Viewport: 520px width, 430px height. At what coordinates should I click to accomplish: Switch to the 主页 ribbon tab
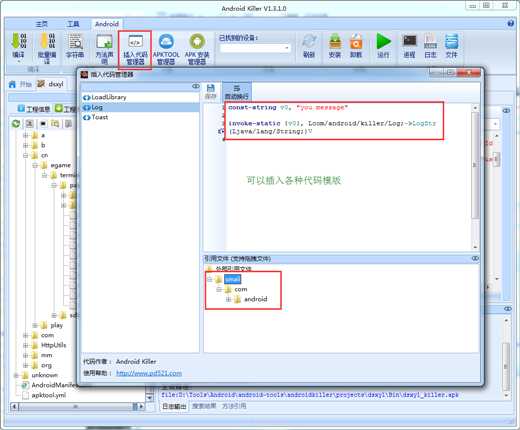(x=42, y=24)
